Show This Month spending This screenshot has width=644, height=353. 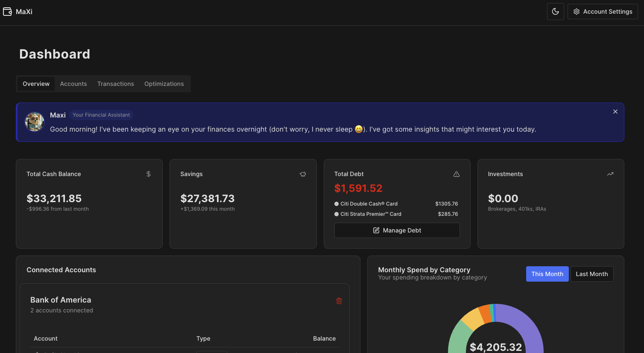click(547, 274)
